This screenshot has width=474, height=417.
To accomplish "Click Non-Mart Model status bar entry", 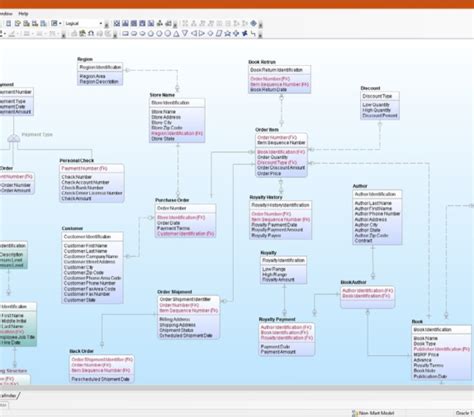I will 373,413.
